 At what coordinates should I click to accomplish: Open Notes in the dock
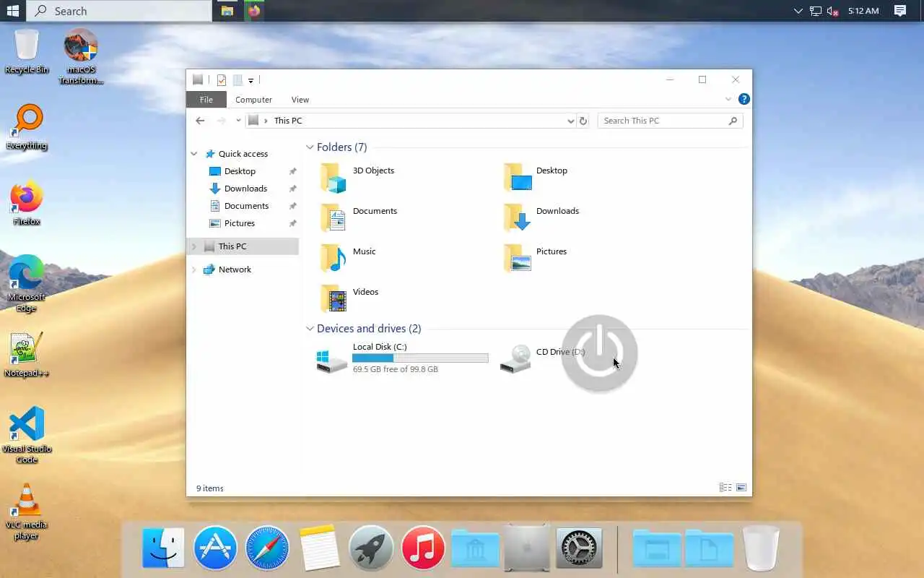tap(319, 548)
